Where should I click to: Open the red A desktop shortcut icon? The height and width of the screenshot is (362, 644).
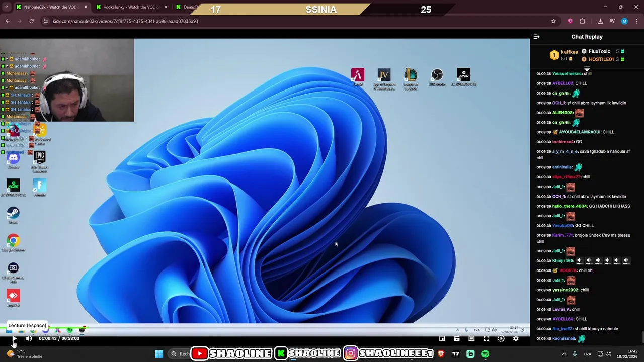click(358, 77)
